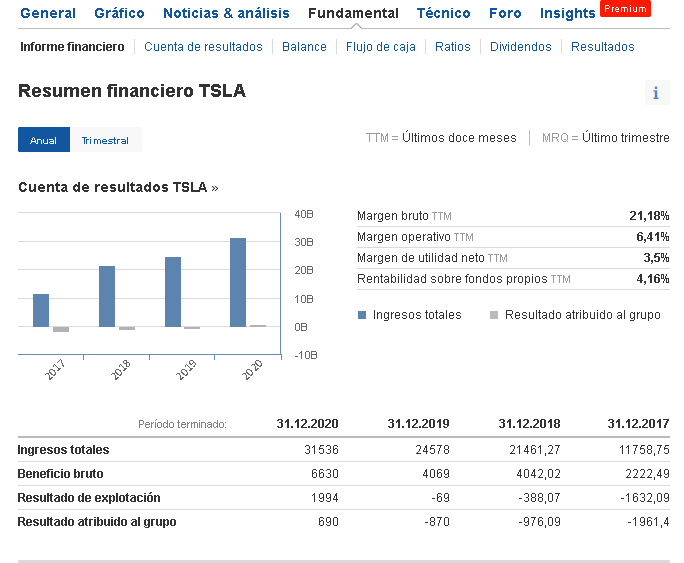The width and height of the screenshot is (684, 563).
Task: Click the Margen bruto value 21,18%
Action: click(x=649, y=216)
